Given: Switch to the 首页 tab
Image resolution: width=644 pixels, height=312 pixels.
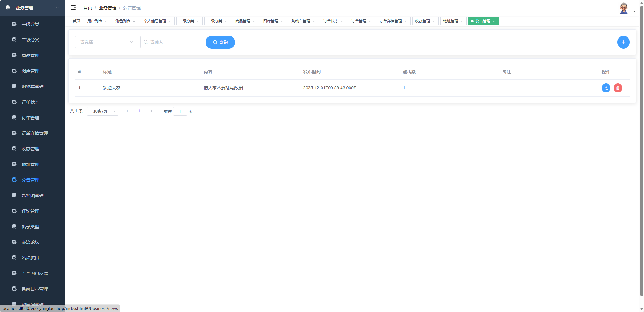Looking at the screenshot, I should tap(76, 21).
